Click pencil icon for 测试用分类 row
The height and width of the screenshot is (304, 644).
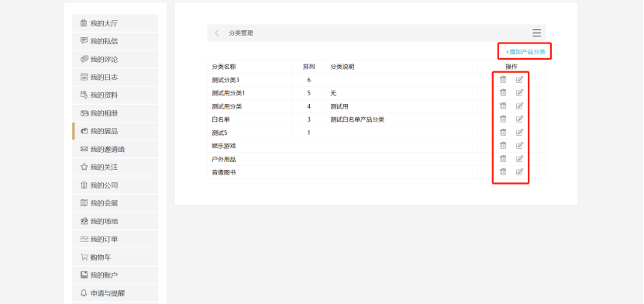(519, 106)
